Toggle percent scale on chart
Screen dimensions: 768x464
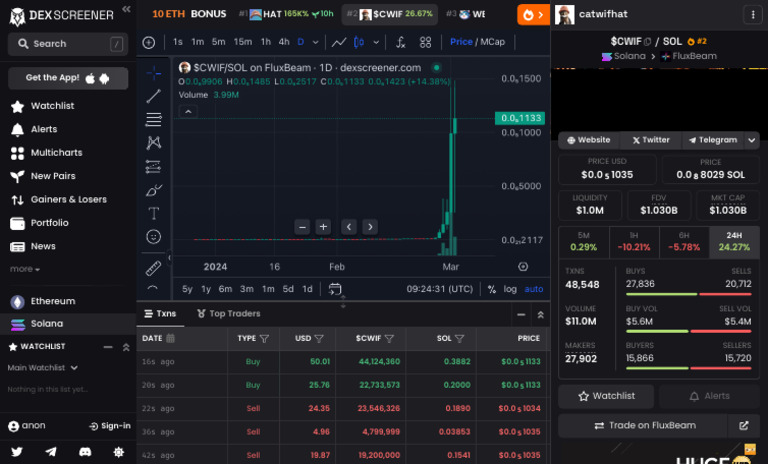tap(492, 289)
